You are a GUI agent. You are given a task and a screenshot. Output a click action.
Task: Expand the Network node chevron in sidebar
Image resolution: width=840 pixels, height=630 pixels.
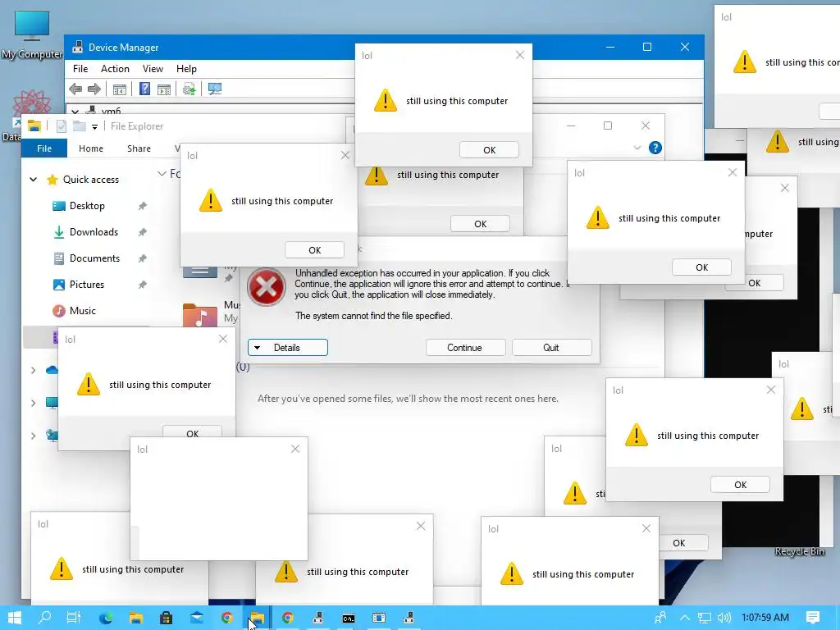(x=33, y=436)
